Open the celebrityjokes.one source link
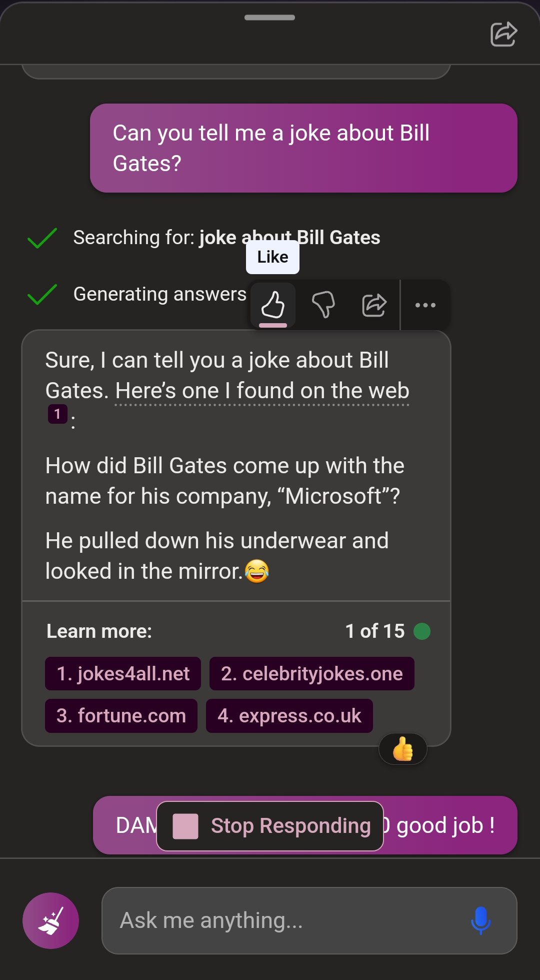 311,674
